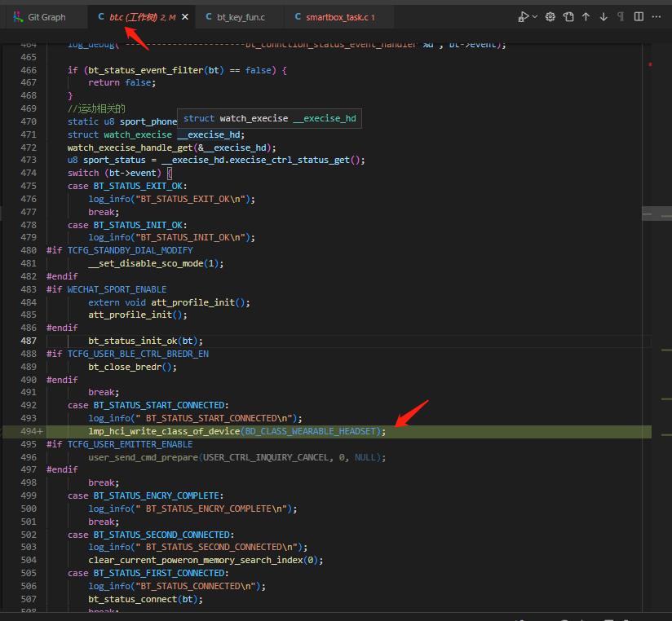Open the more actions ellipsis menu

coord(657,16)
